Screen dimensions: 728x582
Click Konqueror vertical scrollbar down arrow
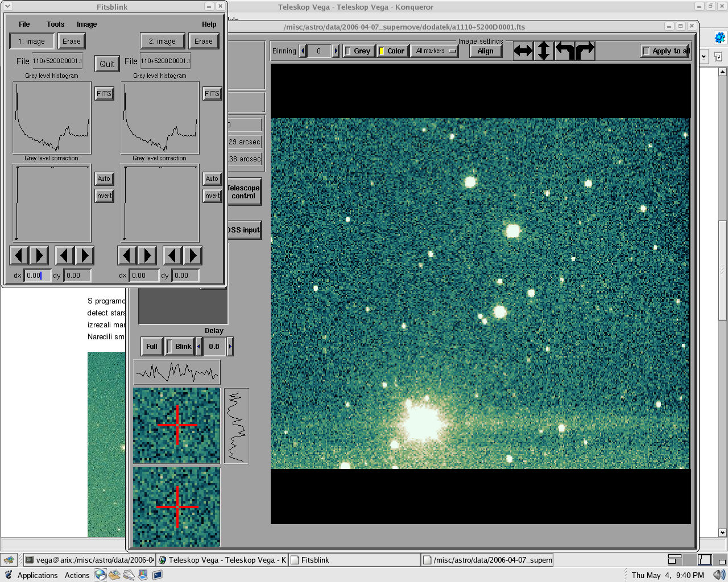click(722, 533)
